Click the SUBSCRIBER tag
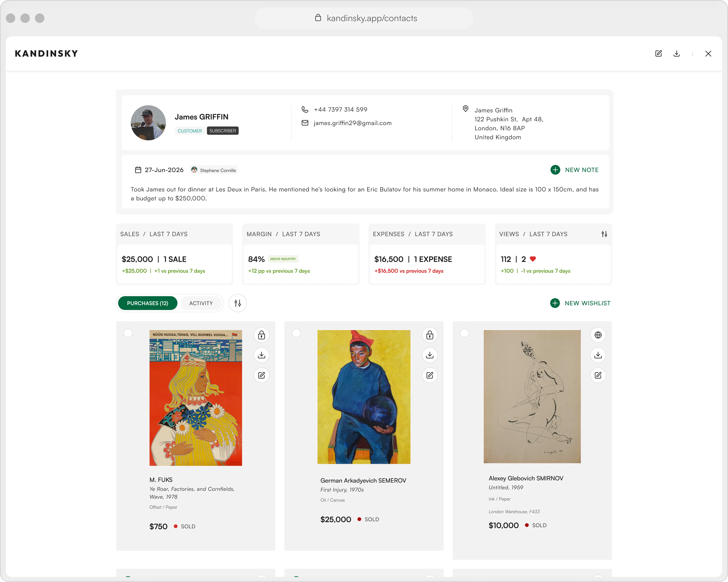This screenshot has height=582, width=728. pyautogui.click(x=223, y=131)
